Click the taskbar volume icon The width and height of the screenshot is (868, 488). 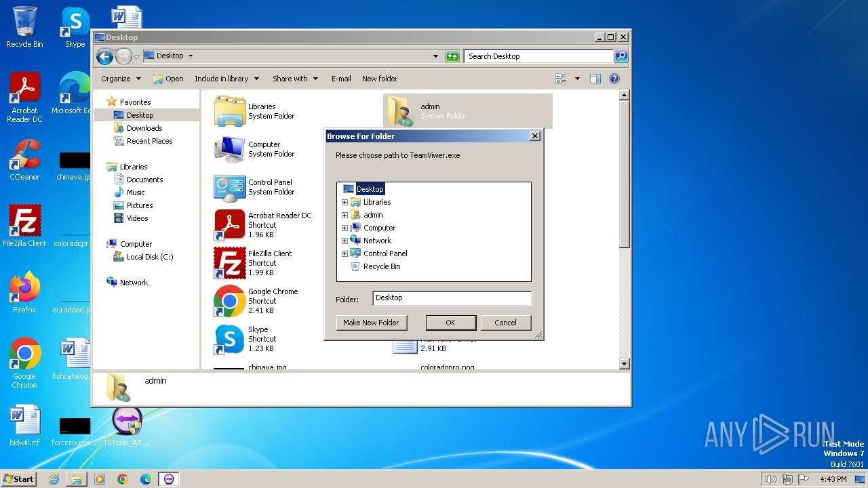[770, 479]
